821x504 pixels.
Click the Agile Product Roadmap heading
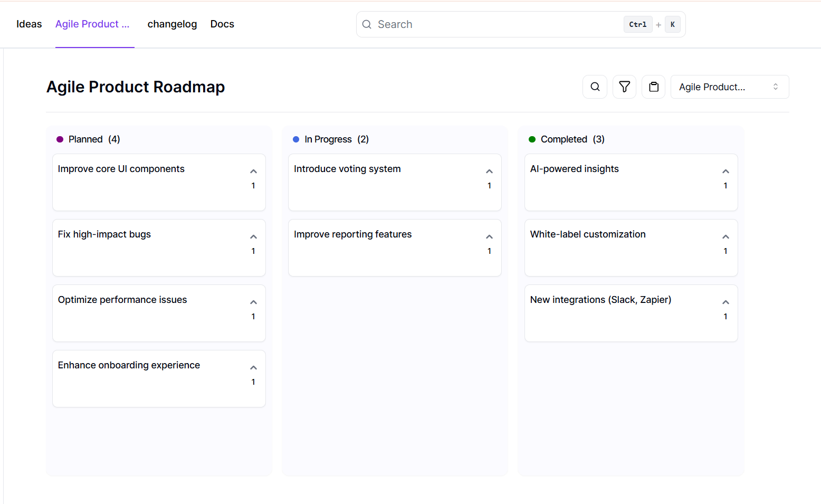[136, 87]
